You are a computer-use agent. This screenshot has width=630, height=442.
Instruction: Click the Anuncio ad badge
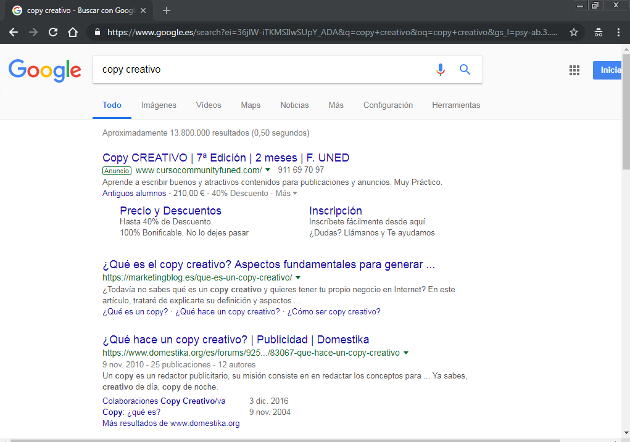coord(117,170)
